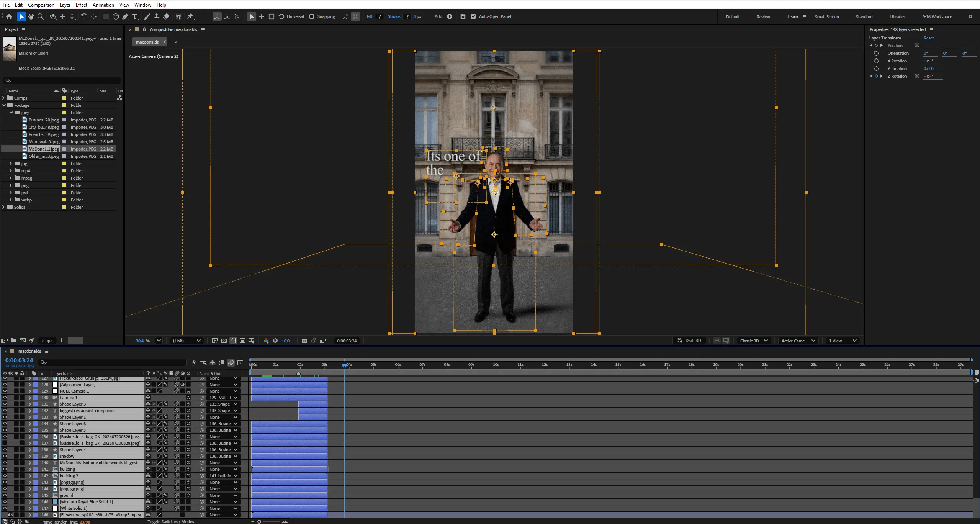Expand the Solids folder

tap(4, 207)
